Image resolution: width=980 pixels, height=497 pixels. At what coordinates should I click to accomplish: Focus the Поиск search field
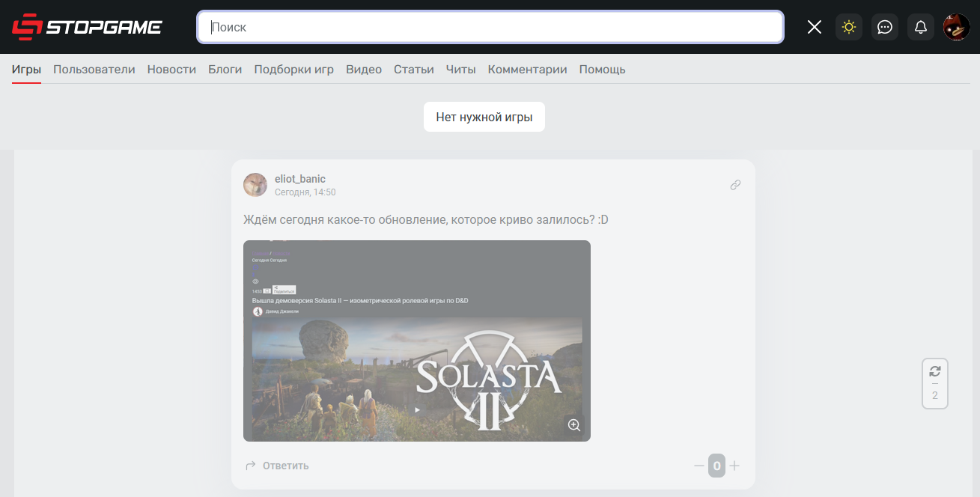[490, 27]
